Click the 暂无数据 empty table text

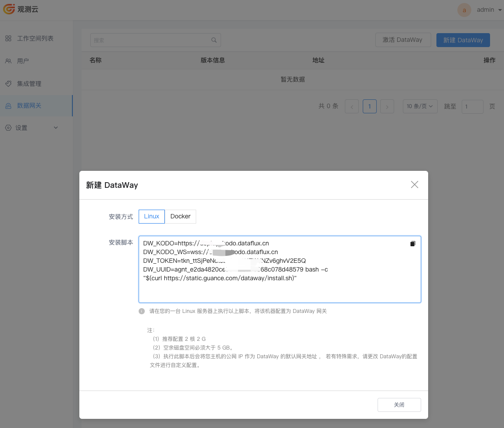point(293,79)
